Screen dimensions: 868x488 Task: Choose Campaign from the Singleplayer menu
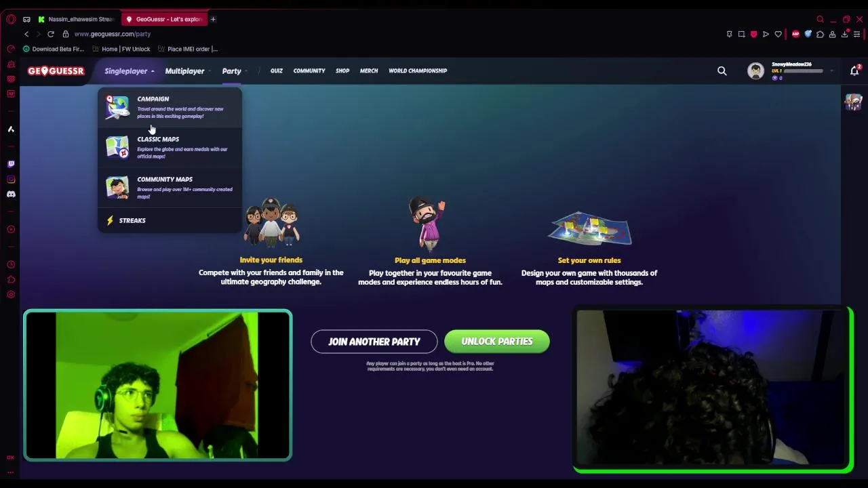point(170,107)
